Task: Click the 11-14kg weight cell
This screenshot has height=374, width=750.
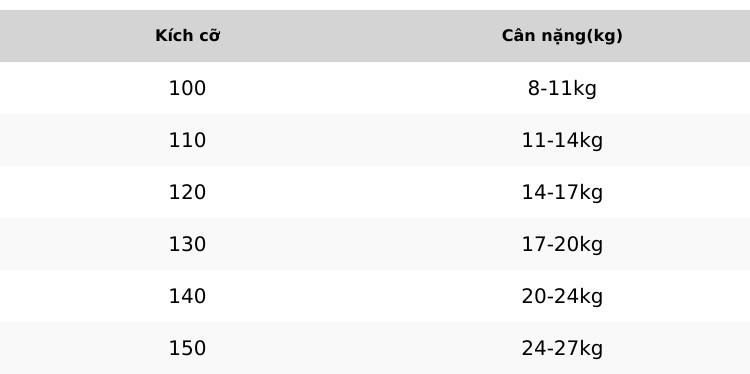Action: tap(562, 140)
